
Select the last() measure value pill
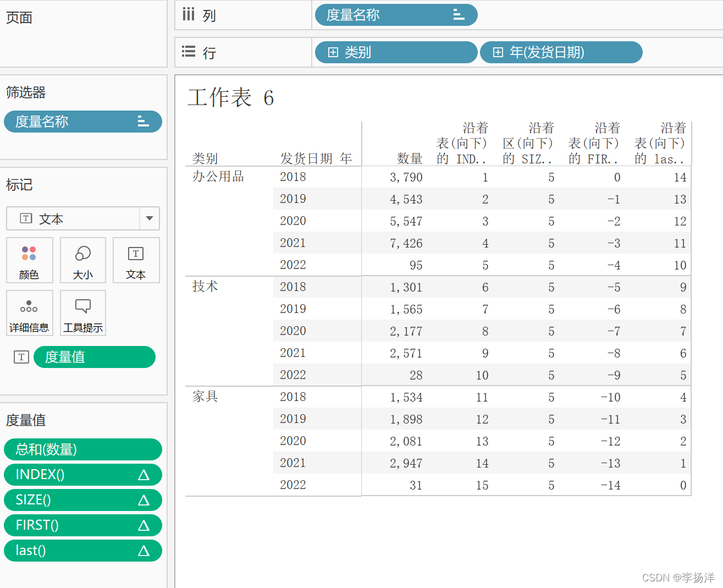83,551
